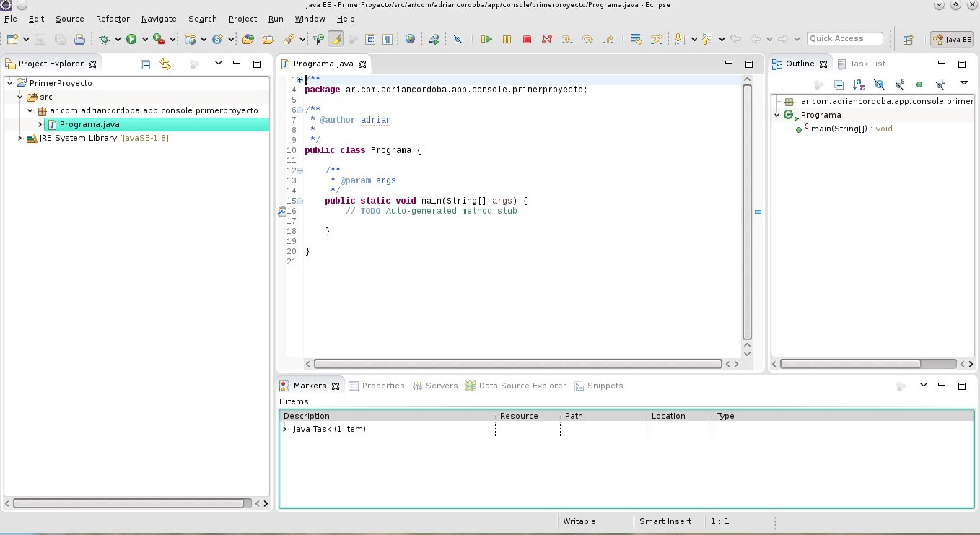Image resolution: width=980 pixels, height=535 pixels.
Task: Click the Disconnect debug icon
Action: [x=546, y=39]
